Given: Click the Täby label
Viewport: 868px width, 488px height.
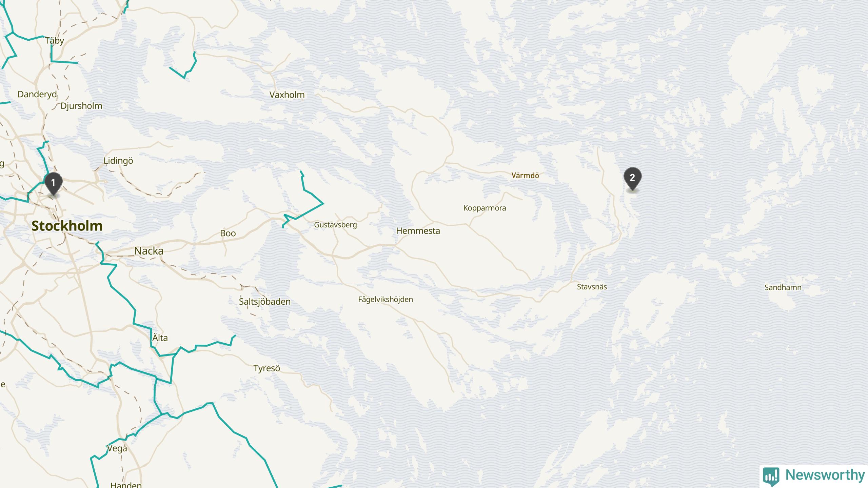Looking at the screenshot, I should coord(55,41).
